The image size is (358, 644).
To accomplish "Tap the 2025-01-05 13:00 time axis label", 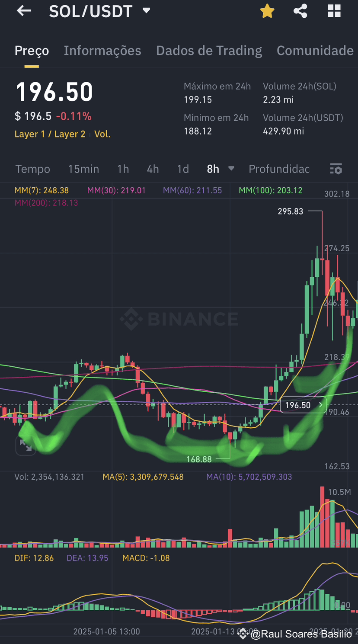I will 106,631.
